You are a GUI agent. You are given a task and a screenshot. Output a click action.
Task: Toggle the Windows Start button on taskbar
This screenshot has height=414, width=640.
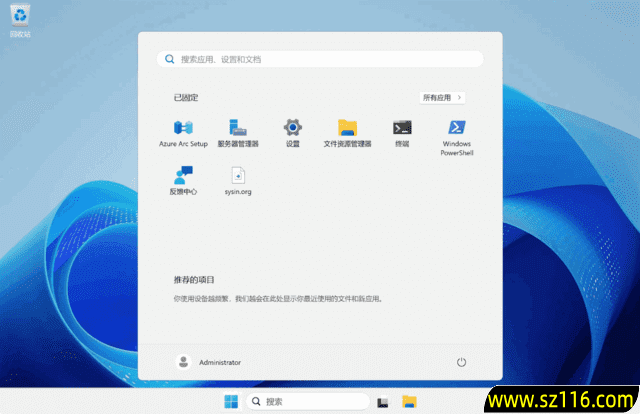(231, 401)
